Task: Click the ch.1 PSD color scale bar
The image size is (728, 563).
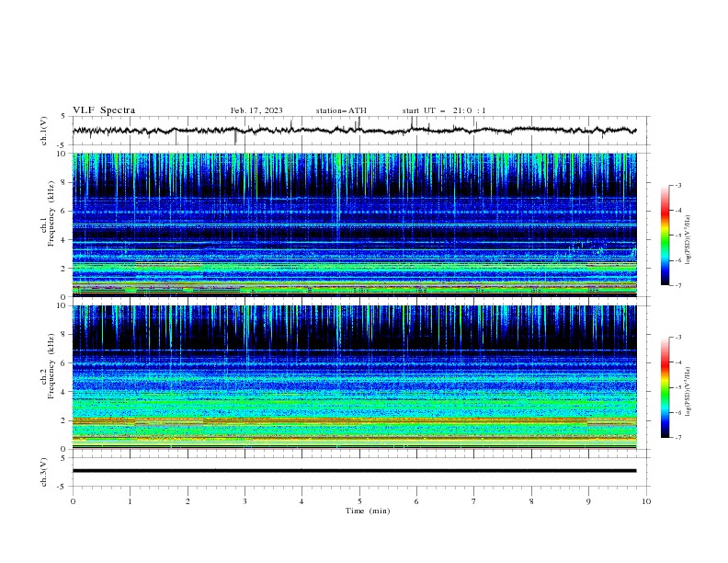Action: point(665,236)
